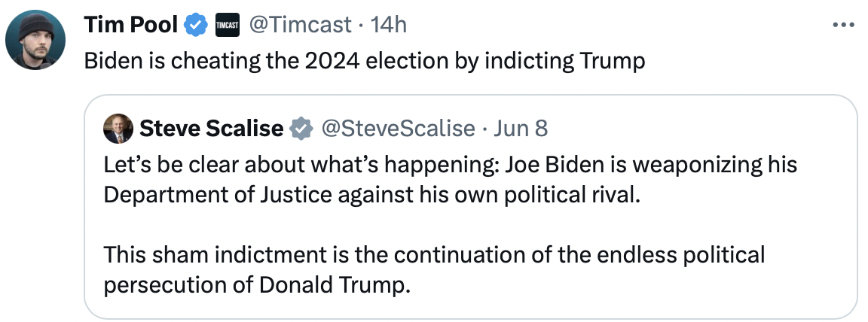Click the Timcast affiliate badge icon
868x322 pixels.
[x=227, y=26]
